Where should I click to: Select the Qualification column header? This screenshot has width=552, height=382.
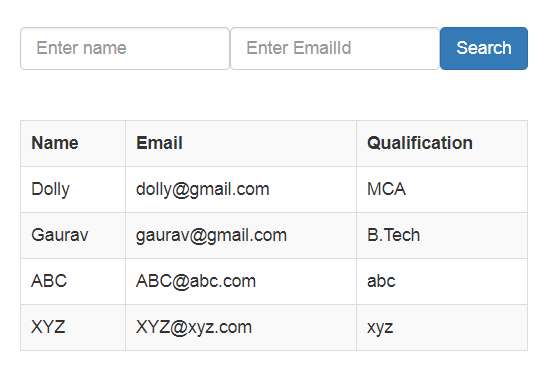point(442,143)
